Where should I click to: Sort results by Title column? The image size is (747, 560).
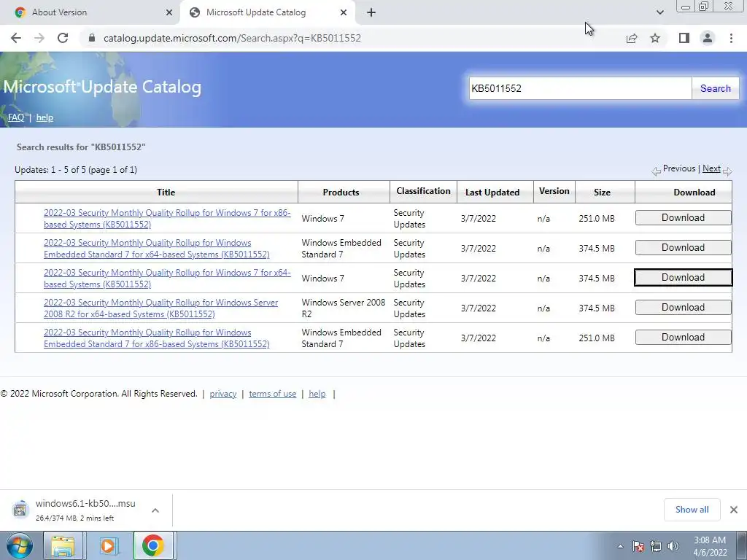(166, 192)
